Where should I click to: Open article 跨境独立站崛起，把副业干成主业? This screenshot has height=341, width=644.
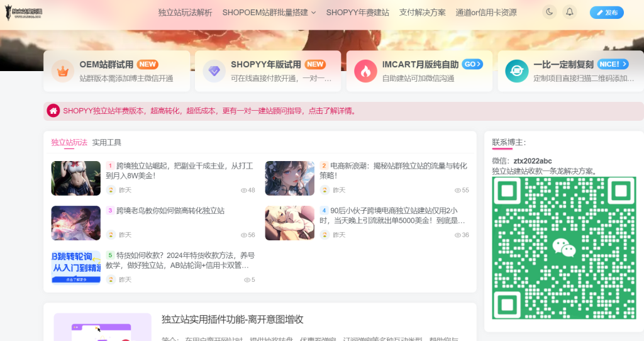coord(179,170)
